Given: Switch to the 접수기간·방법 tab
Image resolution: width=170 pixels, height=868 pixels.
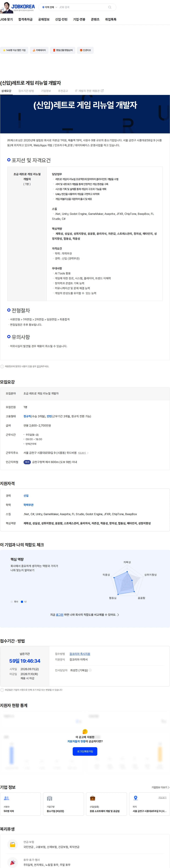Looking at the screenshot, I should pyautogui.click(x=26, y=91).
